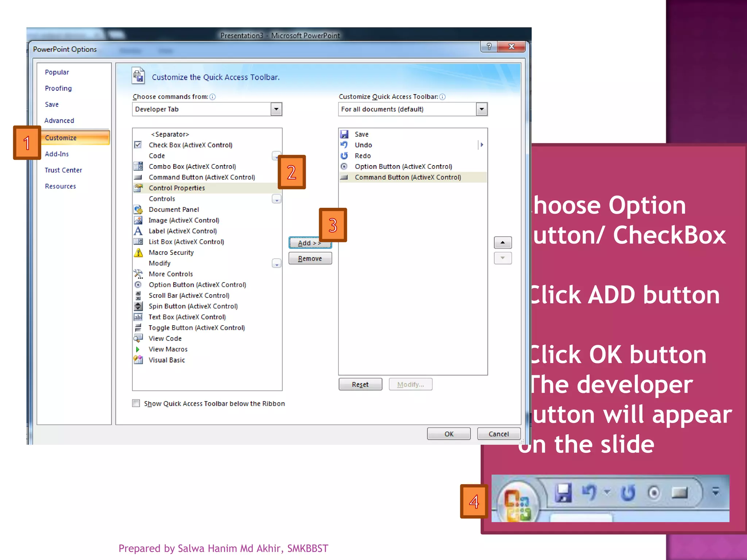Image resolution: width=747 pixels, height=560 pixels.
Task: Enable Show Quick Access Toolbar below the Ribbon
Action: [136, 403]
